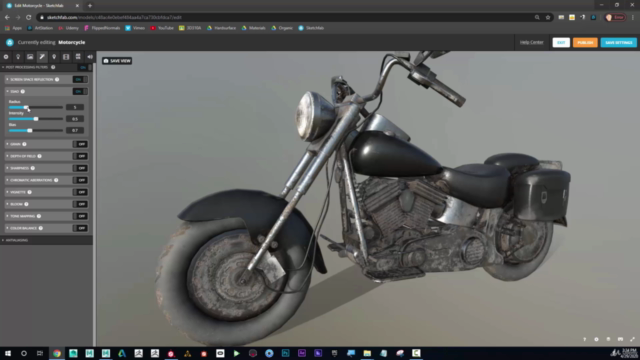Click the SSAO Radius slider track
Image resolution: width=640 pixels, height=360 pixels.
(x=36, y=107)
